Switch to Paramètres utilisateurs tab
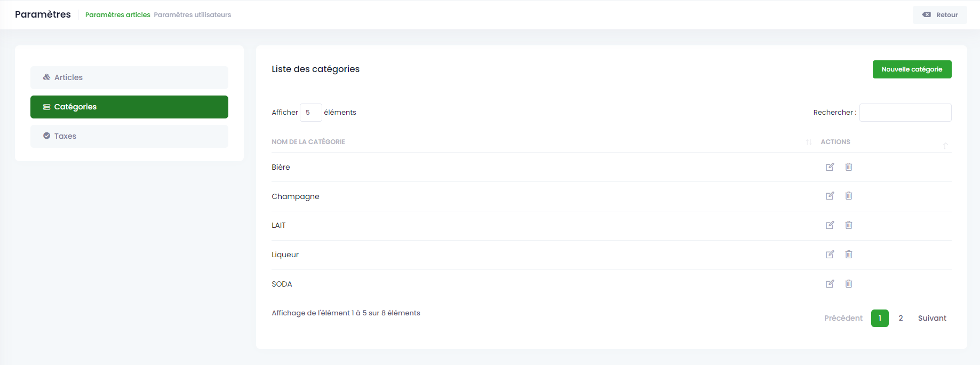 pyautogui.click(x=192, y=15)
